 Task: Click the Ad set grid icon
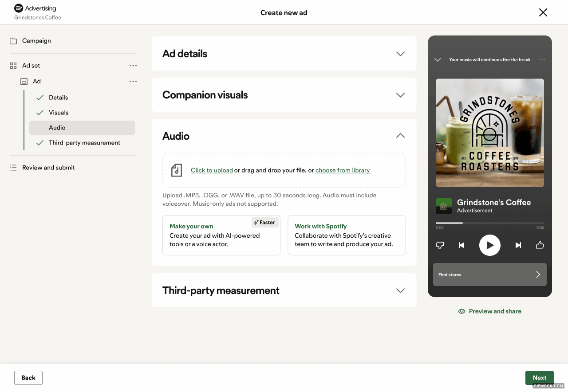point(13,66)
